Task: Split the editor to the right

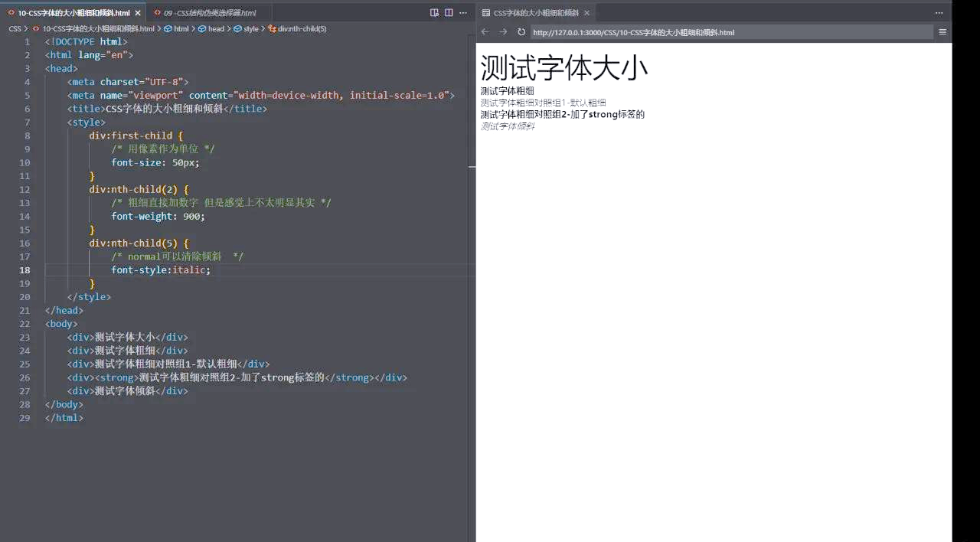Action: pyautogui.click(x=449, y=13)
